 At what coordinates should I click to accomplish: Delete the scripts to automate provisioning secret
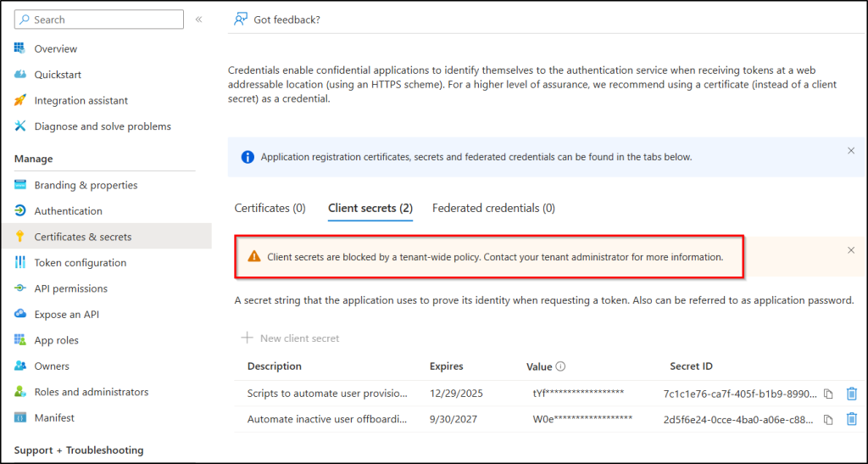pyautogui.click(x=851, y=394)
